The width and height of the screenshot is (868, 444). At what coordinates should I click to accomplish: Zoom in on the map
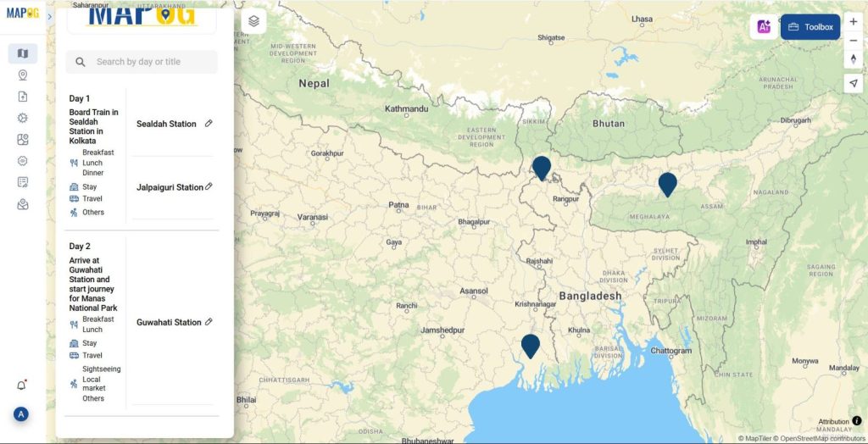pyautogui.click(x=853, y=21)
